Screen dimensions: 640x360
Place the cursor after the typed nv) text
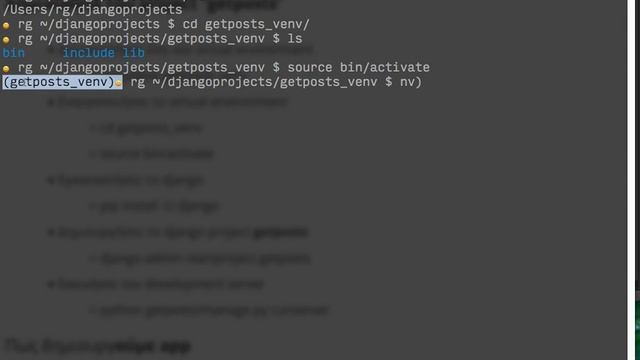point(423,82)
